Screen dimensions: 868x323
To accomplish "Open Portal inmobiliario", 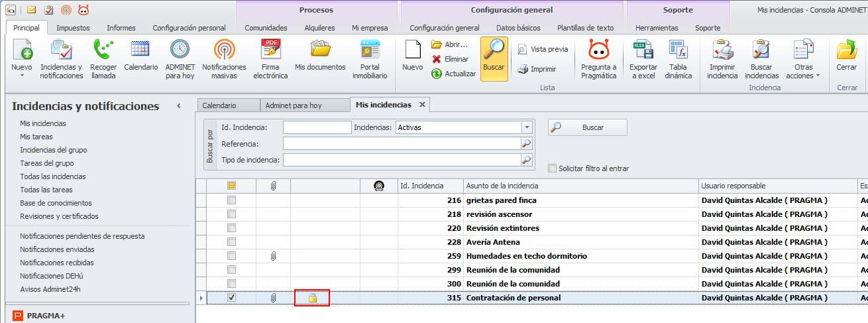I will tap(370, 59).
